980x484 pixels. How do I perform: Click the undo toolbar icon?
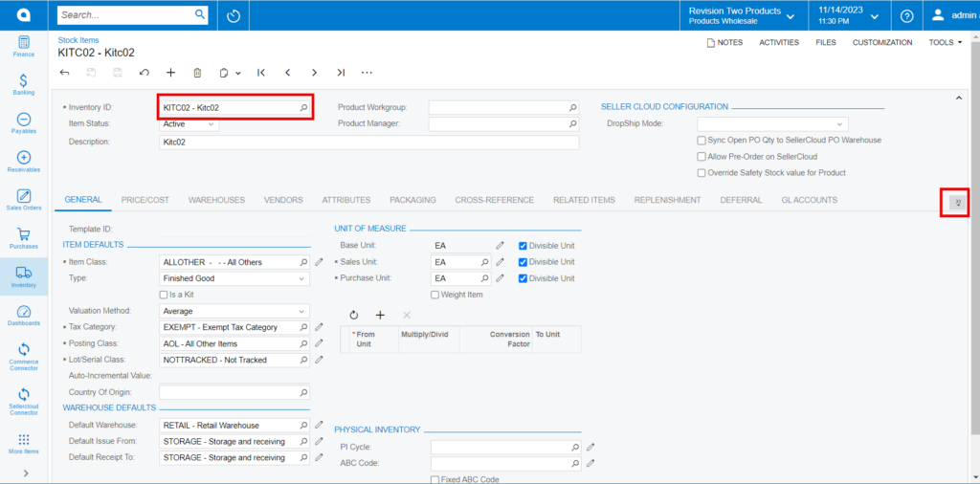click(x=145, y=73)
